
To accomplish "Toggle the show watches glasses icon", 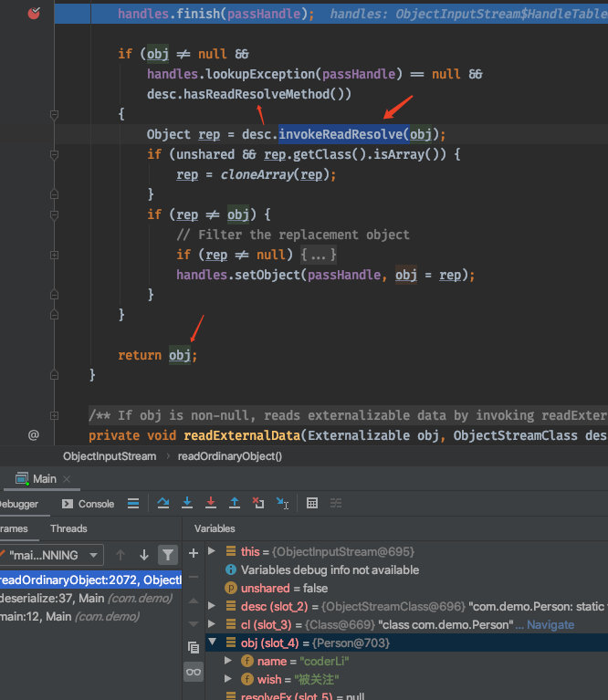I will pos(194,672).
